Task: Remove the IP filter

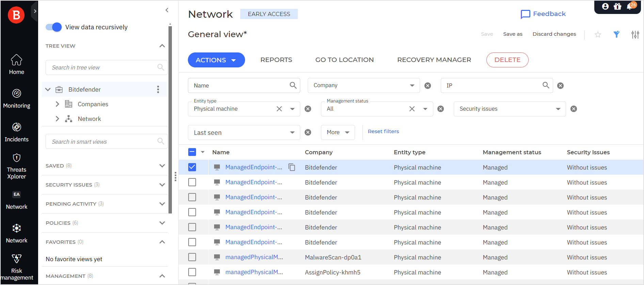Action: 560,85
